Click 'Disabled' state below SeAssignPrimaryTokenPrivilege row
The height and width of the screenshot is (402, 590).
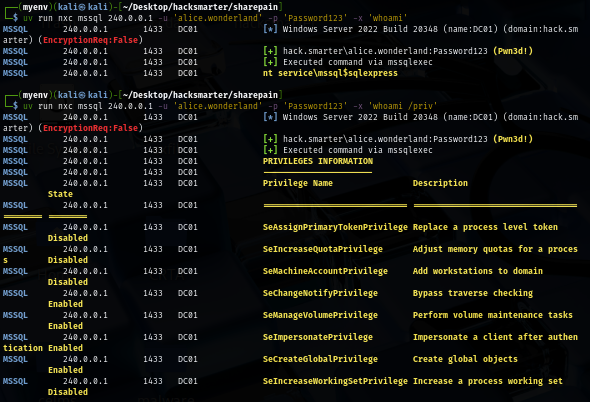tap(68, 238)
